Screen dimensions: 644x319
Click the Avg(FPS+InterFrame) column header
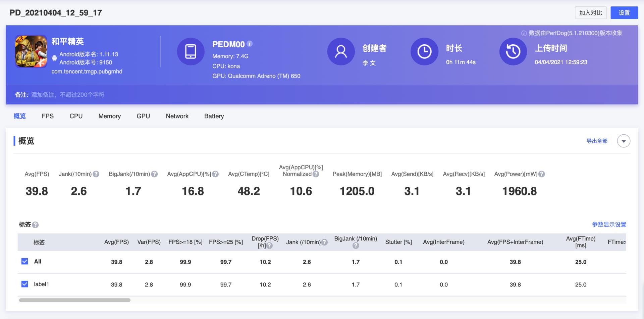tap(515, 242)
